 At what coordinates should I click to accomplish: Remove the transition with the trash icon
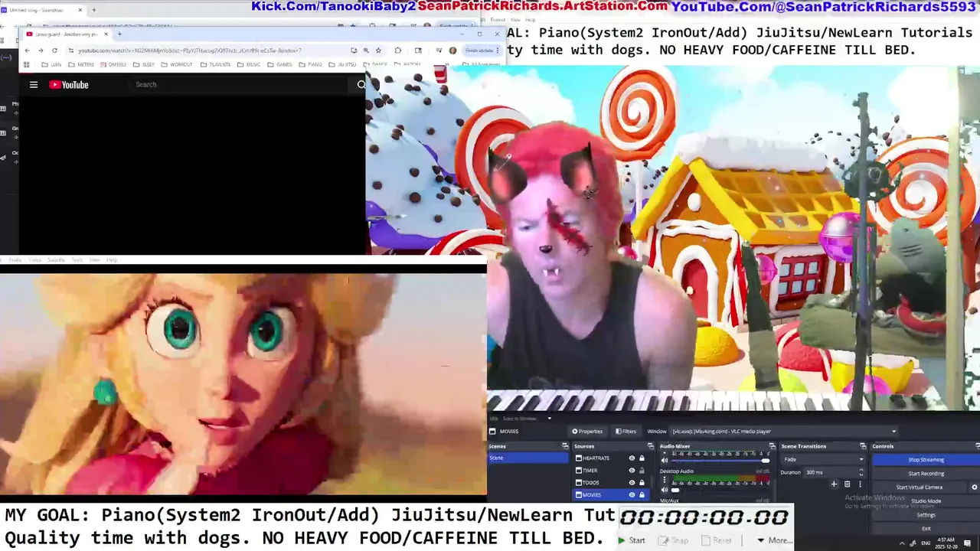pos(847,484)
